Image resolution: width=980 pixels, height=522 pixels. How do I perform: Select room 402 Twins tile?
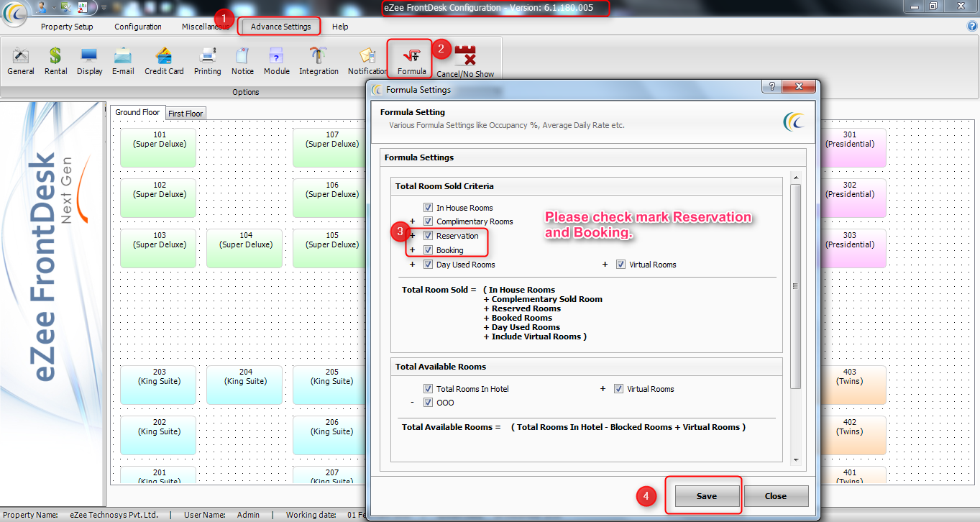click(x=853, y=435)
